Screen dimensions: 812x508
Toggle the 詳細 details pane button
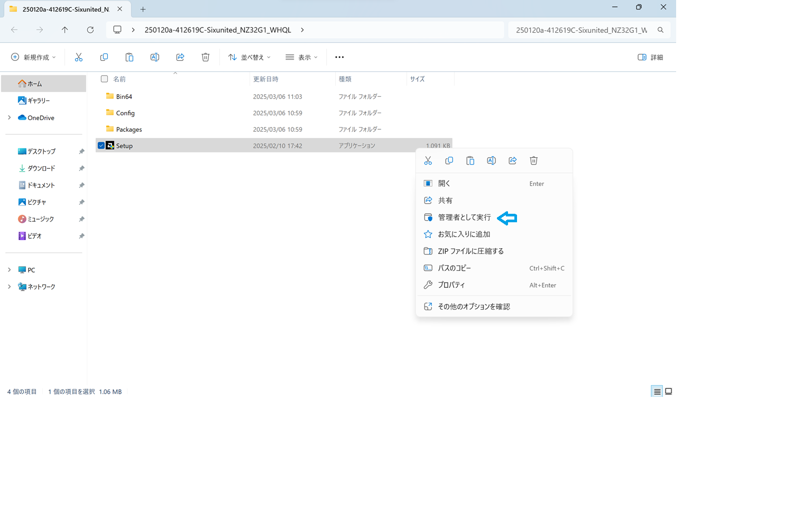point(650,57)
